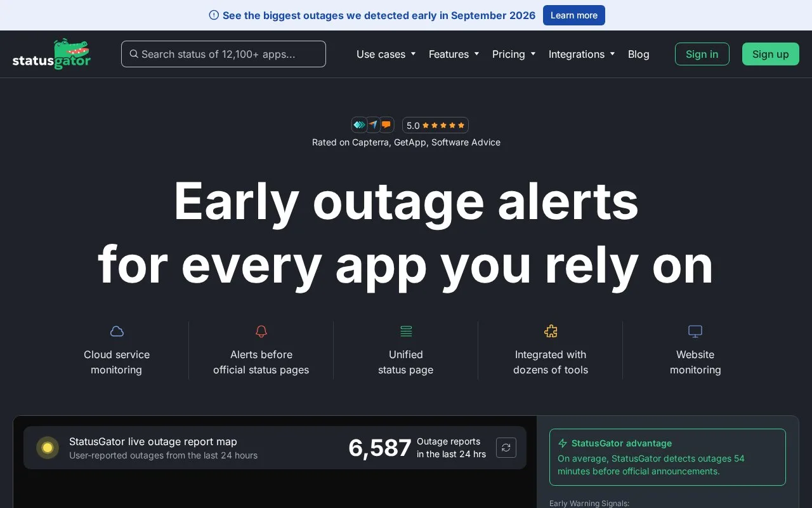
Task: Open the Integrations menu
Action: (582, 54)
